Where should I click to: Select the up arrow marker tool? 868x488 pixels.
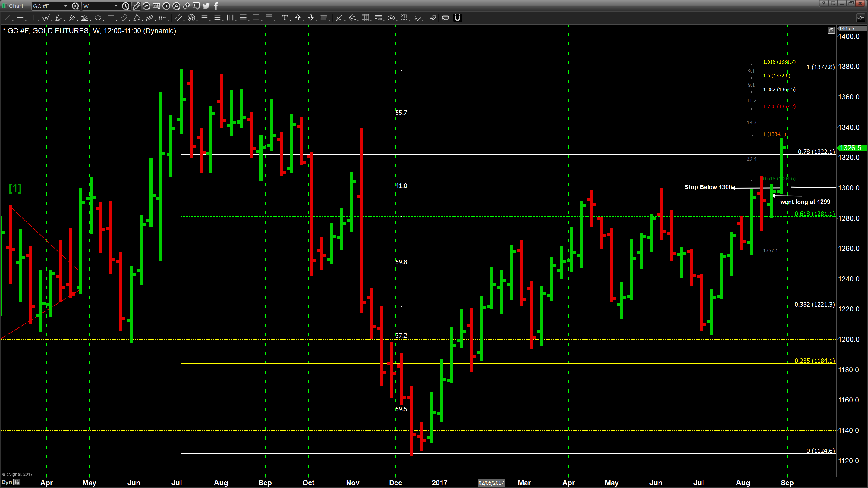point(298,18)
